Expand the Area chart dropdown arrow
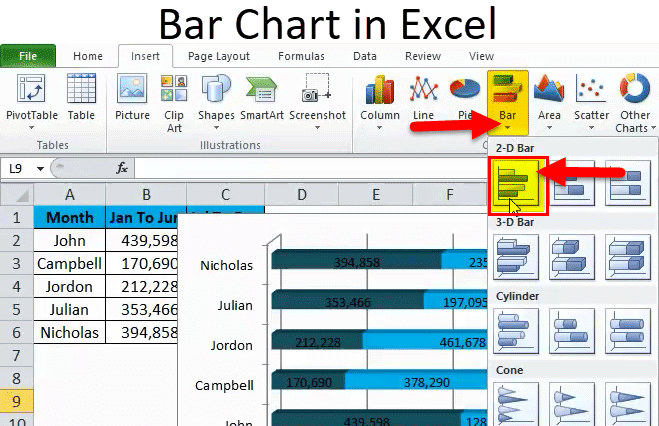 pyautogui.click(x=549, y=128)
